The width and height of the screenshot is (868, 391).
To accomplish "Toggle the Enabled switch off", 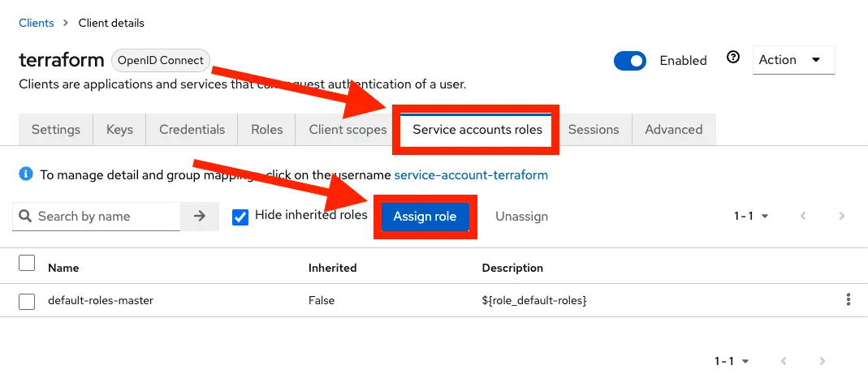I will (630, 60).
